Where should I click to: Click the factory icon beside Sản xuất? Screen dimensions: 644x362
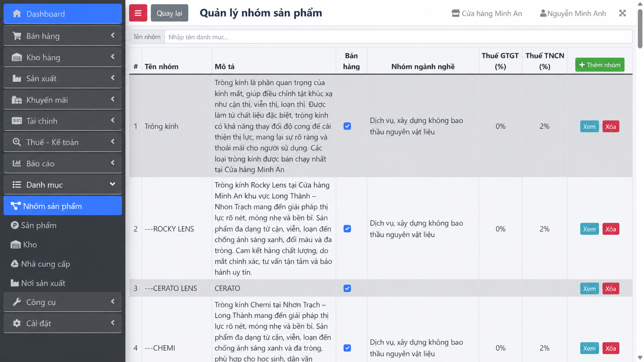point(17,78)
